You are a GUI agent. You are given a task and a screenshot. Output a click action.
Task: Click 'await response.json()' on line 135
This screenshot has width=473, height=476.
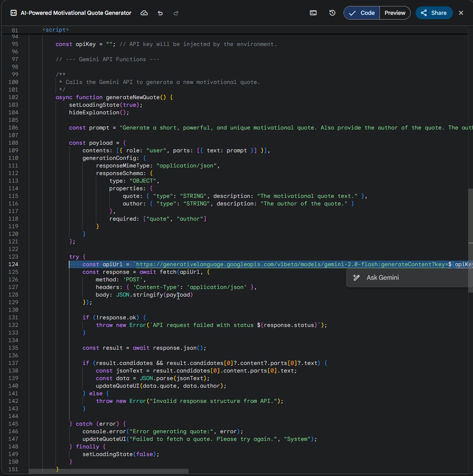pyautogui.click(x=170, y=348)
